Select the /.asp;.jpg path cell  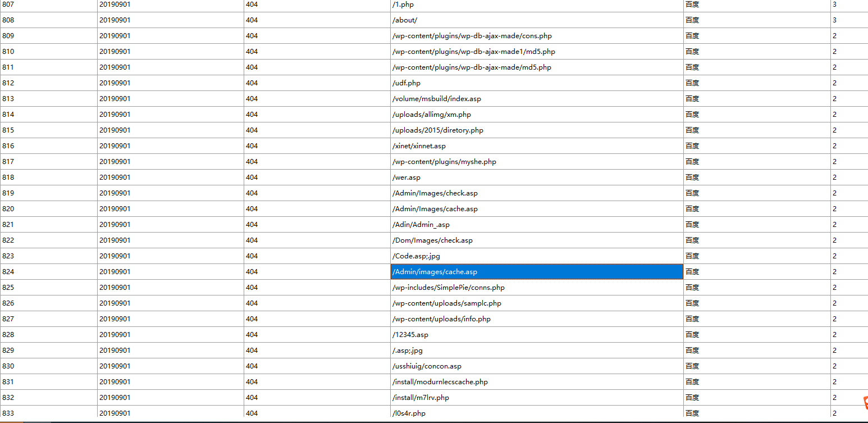[x=537, y=351]
